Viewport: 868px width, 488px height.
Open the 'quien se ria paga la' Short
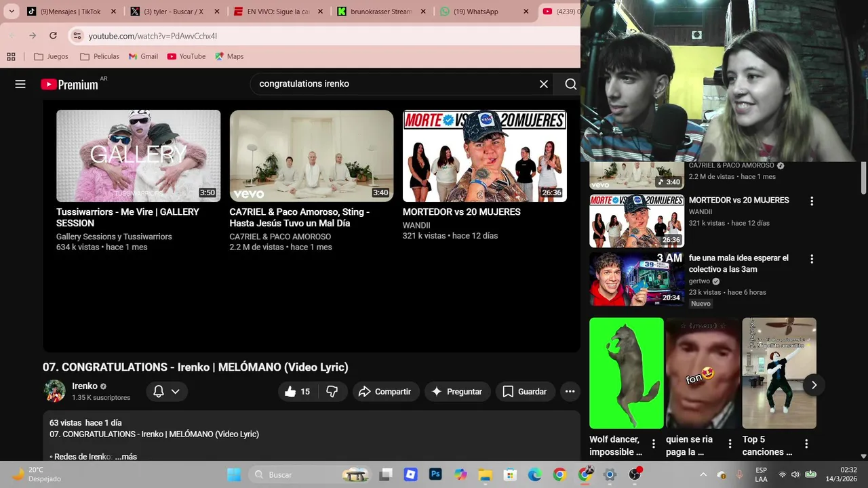(x=703, y=373)
